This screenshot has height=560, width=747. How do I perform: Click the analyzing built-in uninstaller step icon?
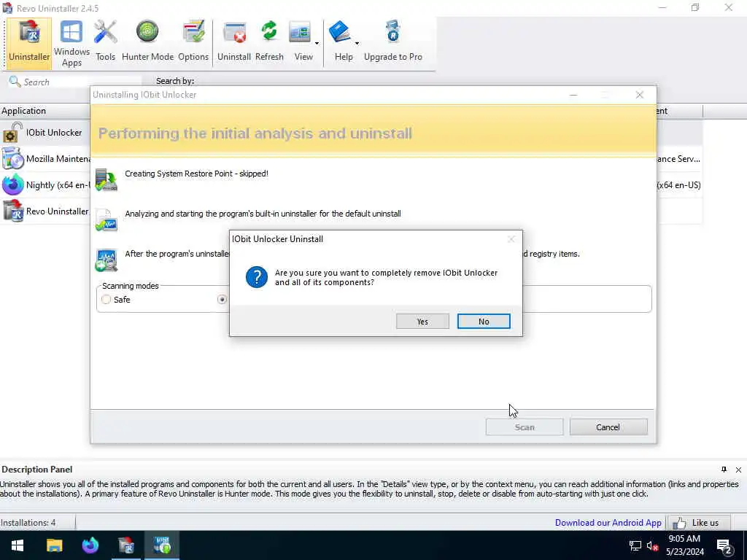click(x=106, y=219)
